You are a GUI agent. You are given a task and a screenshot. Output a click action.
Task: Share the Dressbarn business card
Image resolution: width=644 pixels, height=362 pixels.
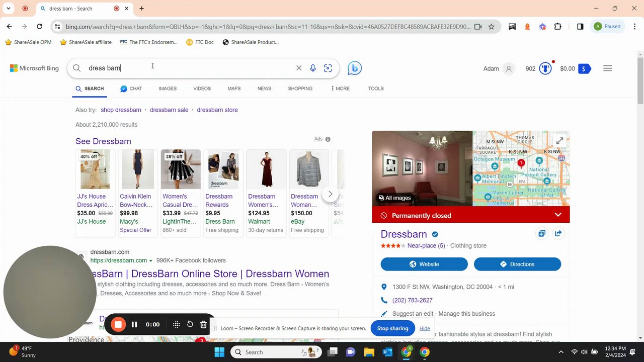click(558, 233)
